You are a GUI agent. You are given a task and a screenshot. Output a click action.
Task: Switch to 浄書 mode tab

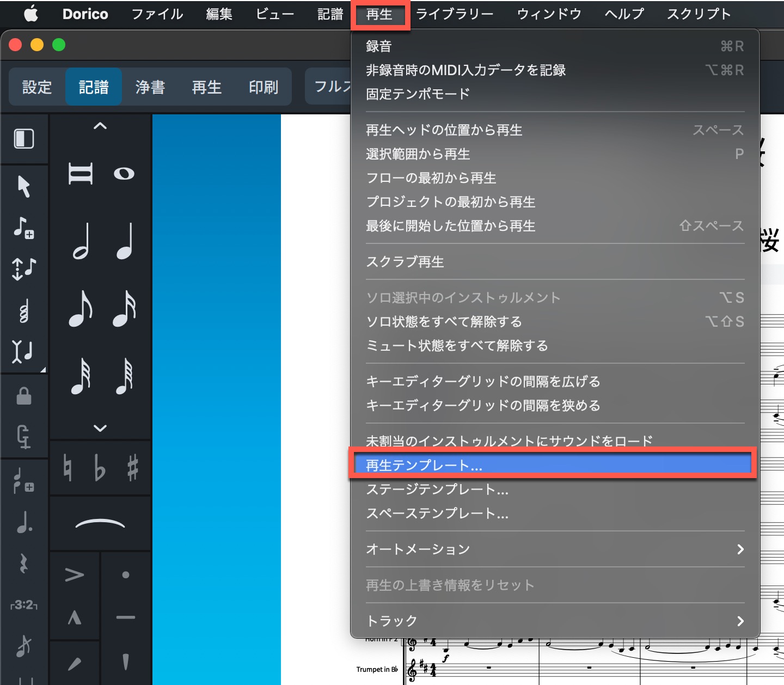click(x=150, y=87)
